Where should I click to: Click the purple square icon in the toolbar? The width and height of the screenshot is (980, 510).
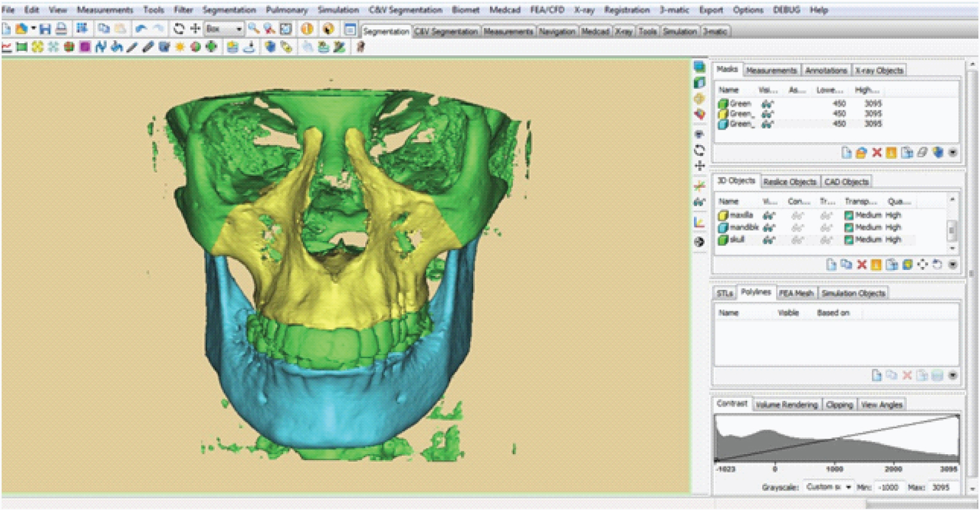[85, 47]
